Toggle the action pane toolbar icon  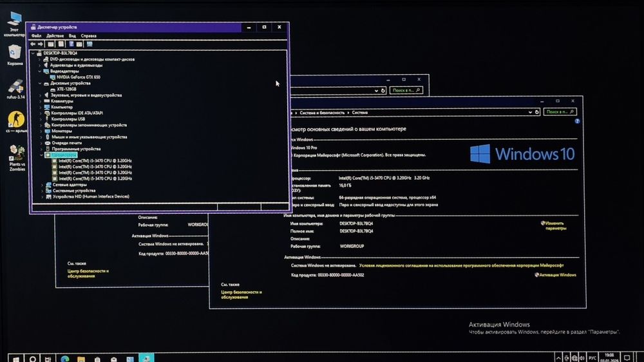pyautogui.click(x=79, y=44)
